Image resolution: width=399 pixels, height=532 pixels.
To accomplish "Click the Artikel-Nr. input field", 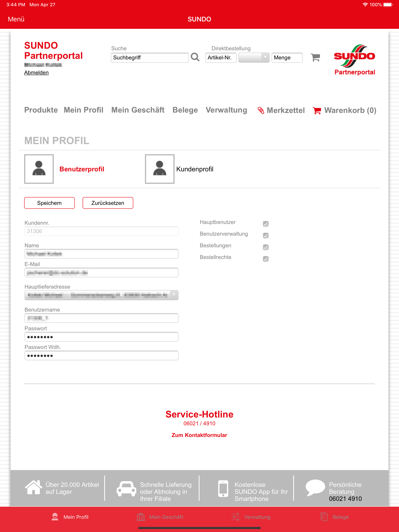I will click(221, 57).
